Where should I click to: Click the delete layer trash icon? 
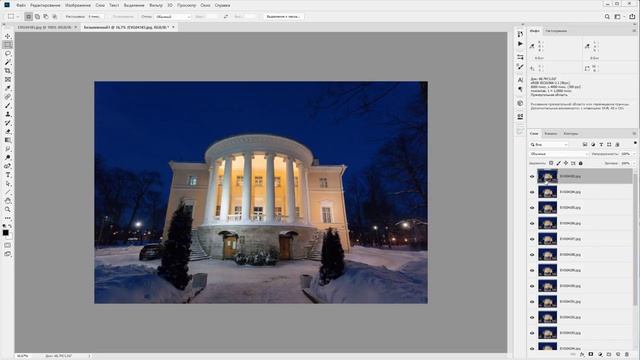point(627,354)
